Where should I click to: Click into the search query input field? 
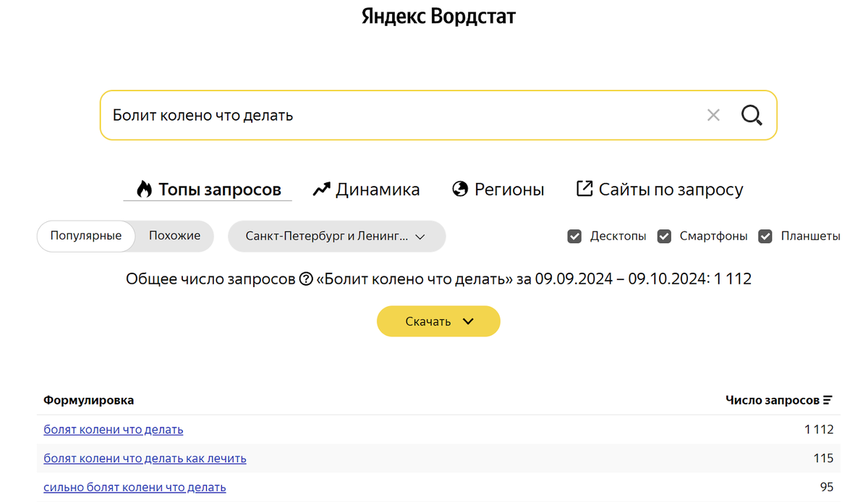pyautogui.click(x=401, y=115)
